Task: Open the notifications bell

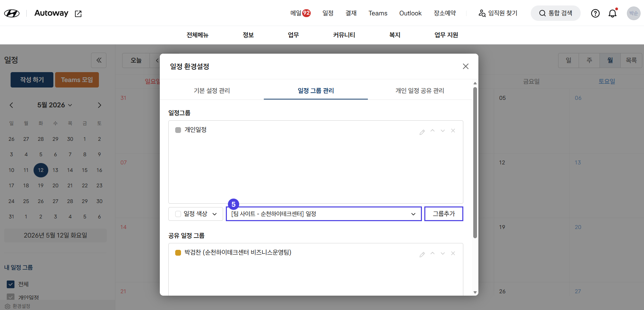Action: [x=613, y=13]
